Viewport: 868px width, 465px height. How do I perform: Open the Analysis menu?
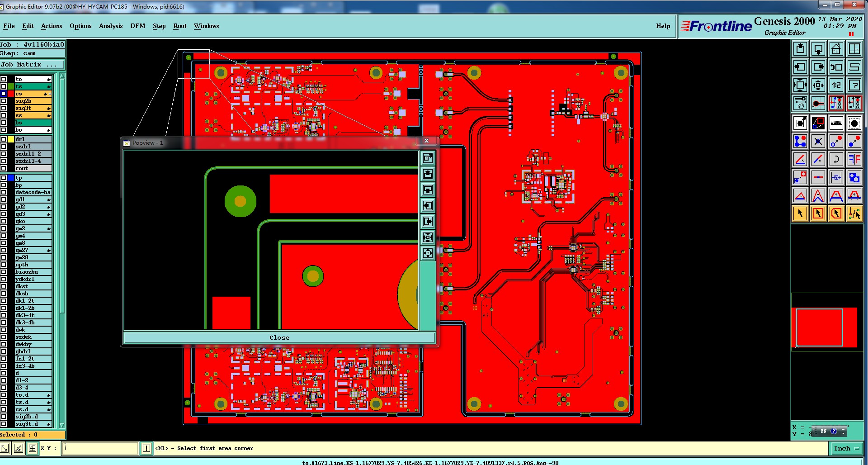111,26
